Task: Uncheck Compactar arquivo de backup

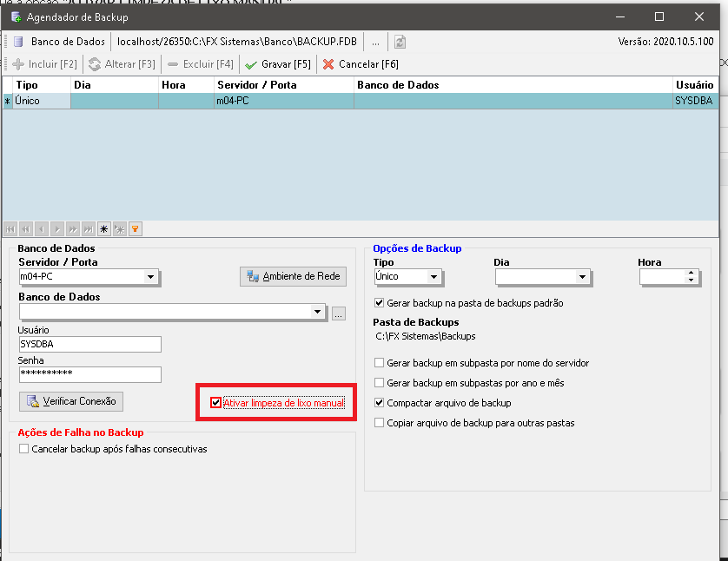Action: coord(379,403)
